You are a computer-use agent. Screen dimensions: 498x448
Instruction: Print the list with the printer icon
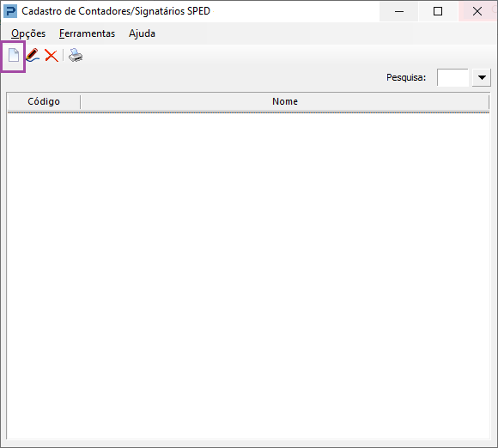click(76, 55)
